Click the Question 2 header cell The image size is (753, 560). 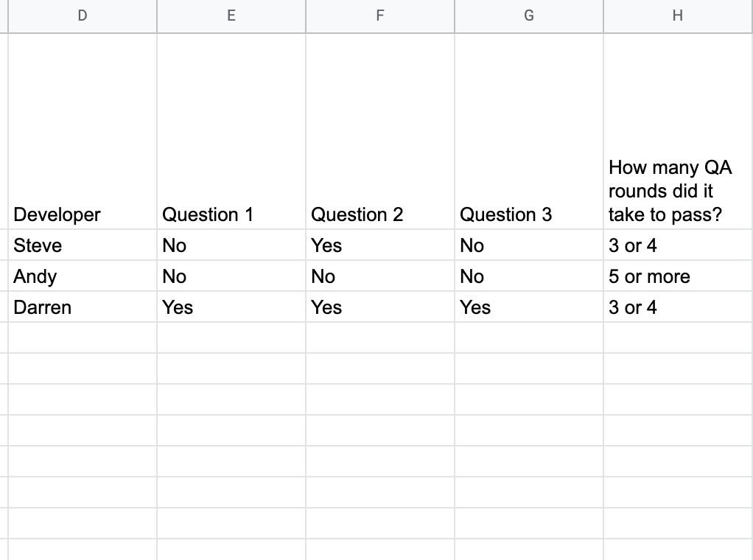tap(380, 131)
